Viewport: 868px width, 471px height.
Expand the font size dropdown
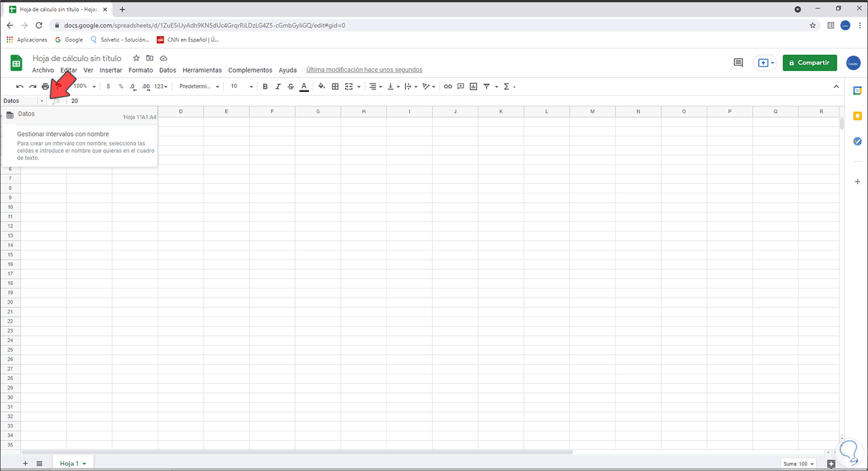[x=250, y=86]
